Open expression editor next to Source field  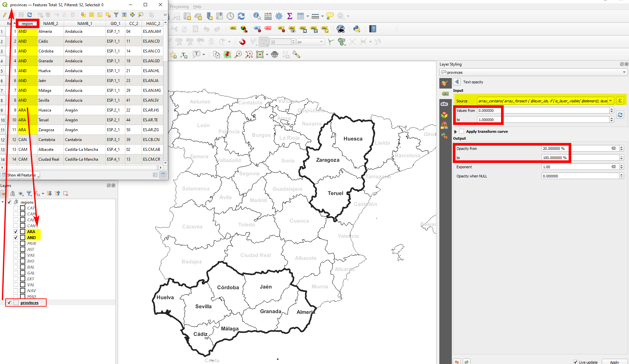click(620, 101)
